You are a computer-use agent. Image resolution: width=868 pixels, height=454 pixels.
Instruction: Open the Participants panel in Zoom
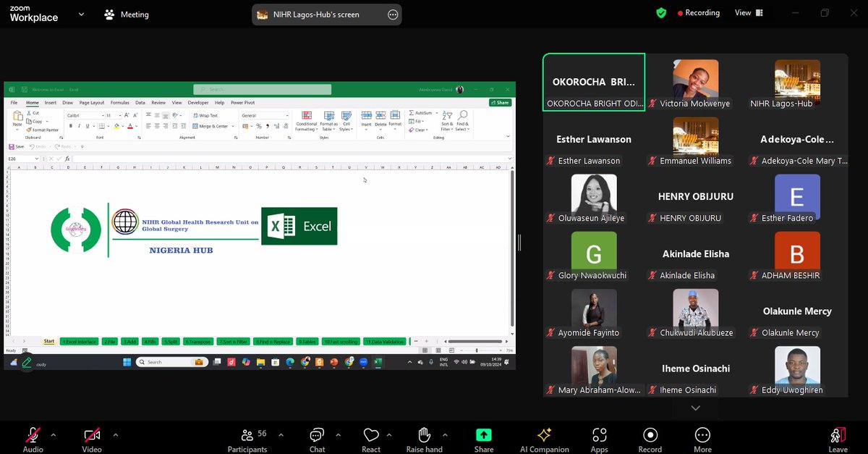(x=247, y=439)
